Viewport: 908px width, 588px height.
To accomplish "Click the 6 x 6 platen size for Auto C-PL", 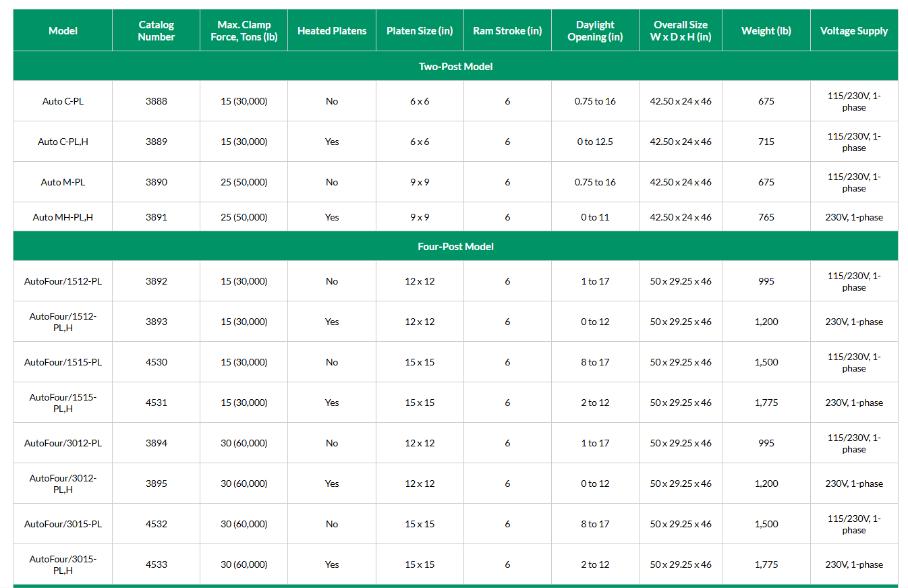I will click(x=420, y=101).
